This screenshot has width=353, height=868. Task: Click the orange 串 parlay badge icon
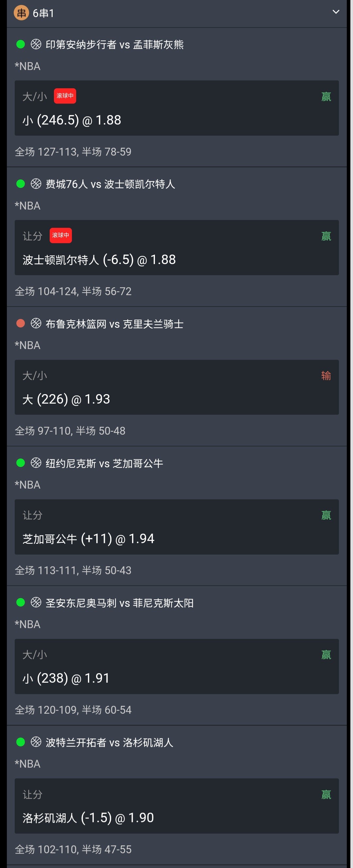pyautogui.click(x=21, y=13)
